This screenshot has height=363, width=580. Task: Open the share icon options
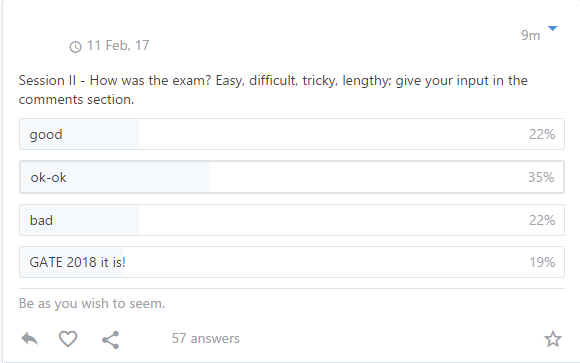pos(111,340)
